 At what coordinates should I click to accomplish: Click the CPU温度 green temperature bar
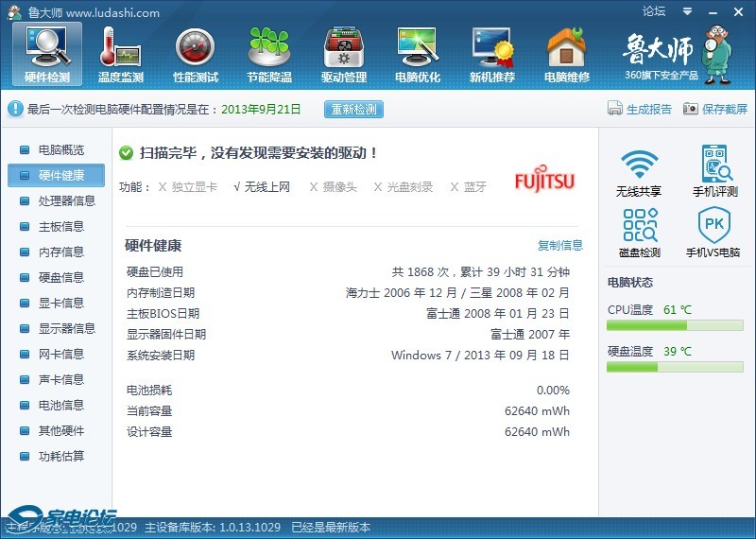click(674, 325)
